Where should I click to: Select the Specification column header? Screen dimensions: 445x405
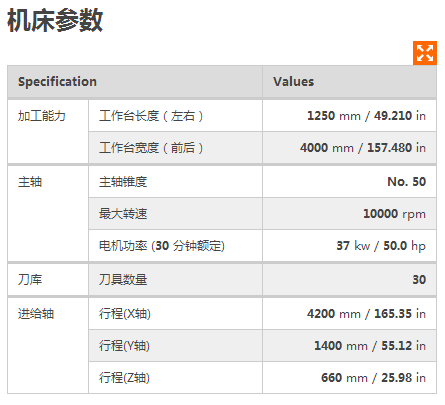coord(135,82)
